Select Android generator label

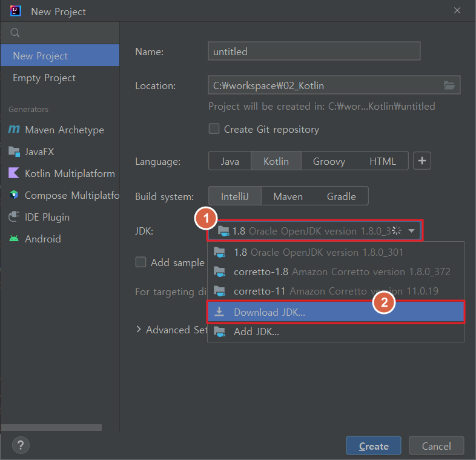point(43,239)
